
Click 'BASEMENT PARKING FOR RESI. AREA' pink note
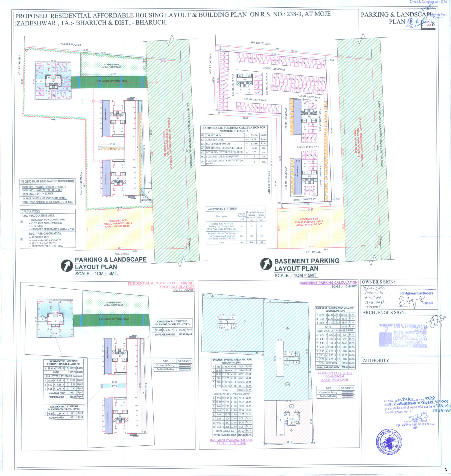pos(231,442)
